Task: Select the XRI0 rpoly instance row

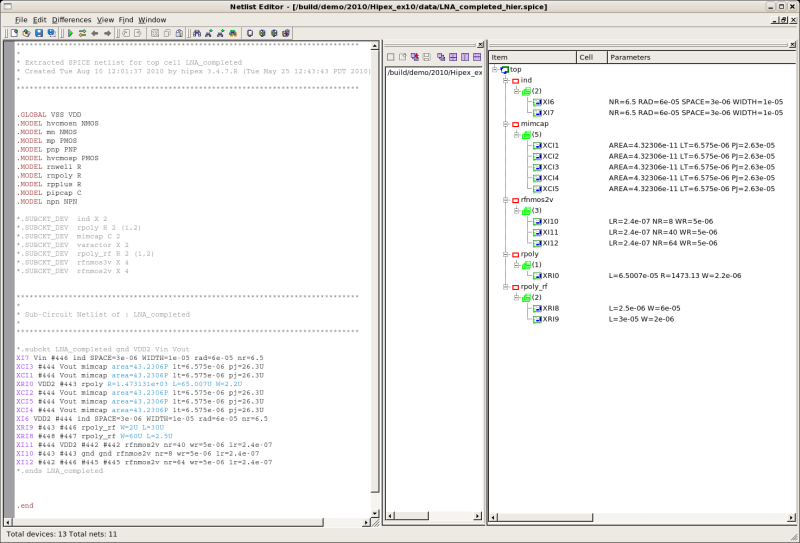Action: click(x=551, y=276)
